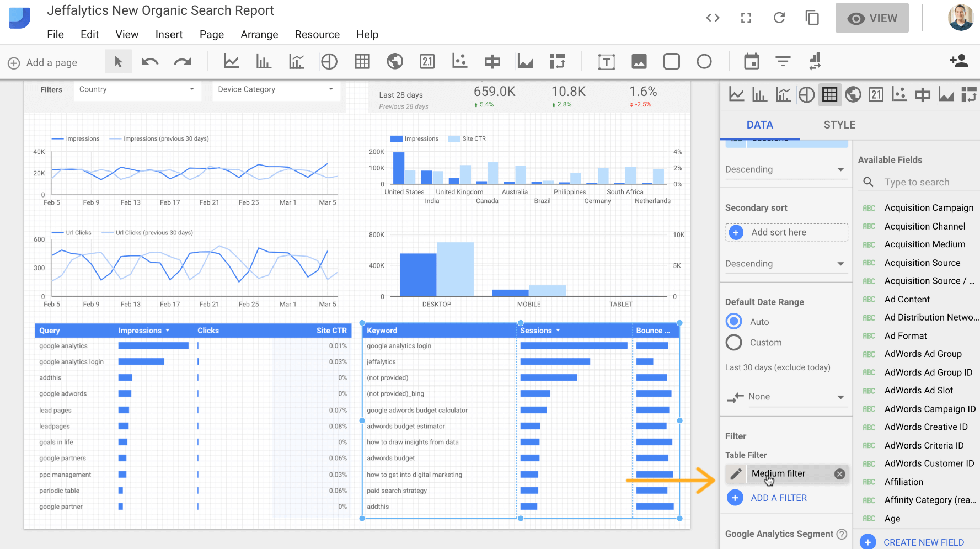Redo the last action

coord(182,62)
